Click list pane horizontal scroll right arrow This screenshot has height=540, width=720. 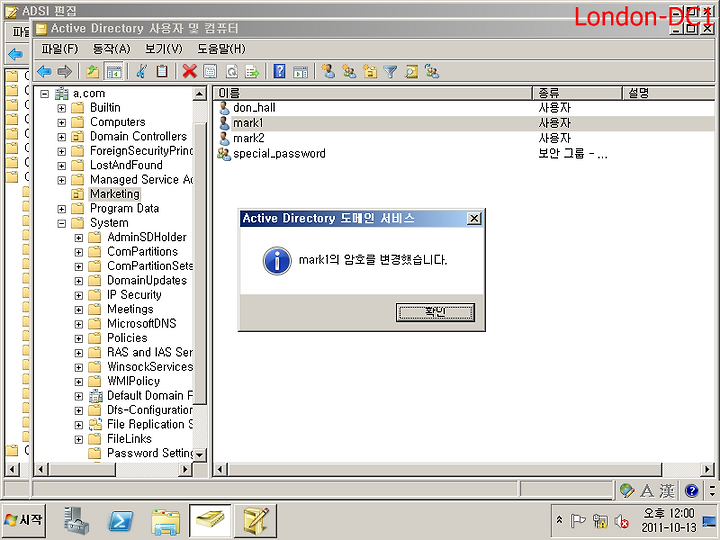[708, 469]
